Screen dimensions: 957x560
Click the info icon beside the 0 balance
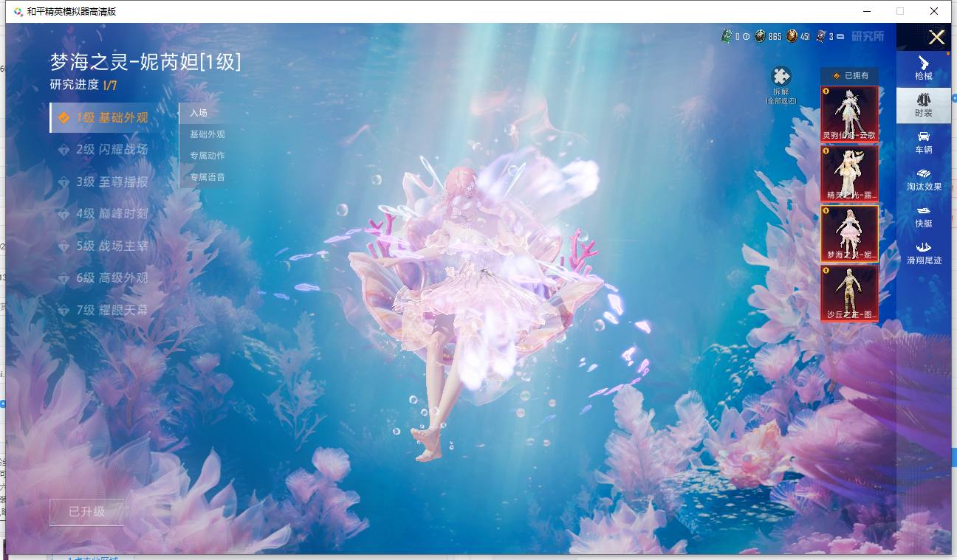tap(746, 37)
